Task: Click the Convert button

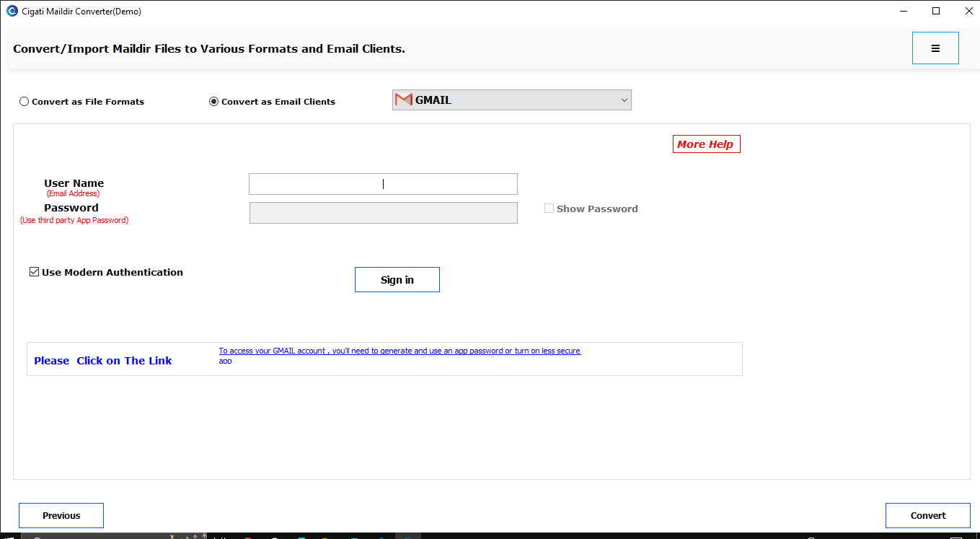Action: (928, 515)
